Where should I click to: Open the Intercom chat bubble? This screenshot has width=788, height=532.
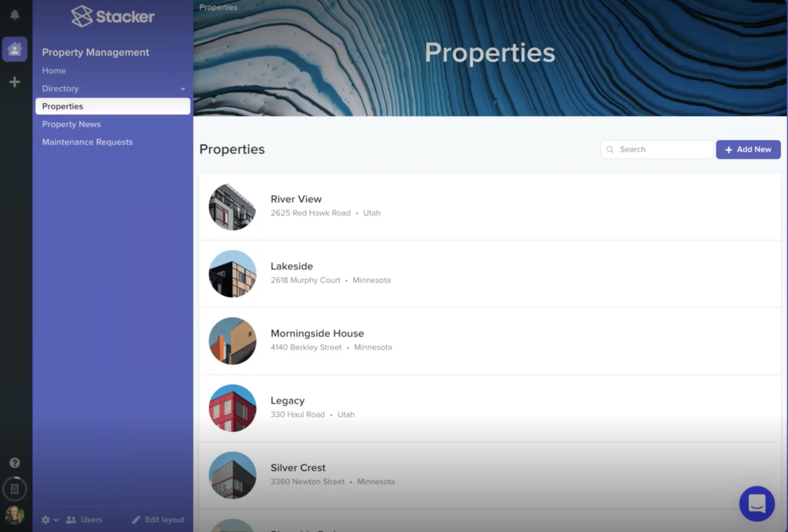coord(757,504)
